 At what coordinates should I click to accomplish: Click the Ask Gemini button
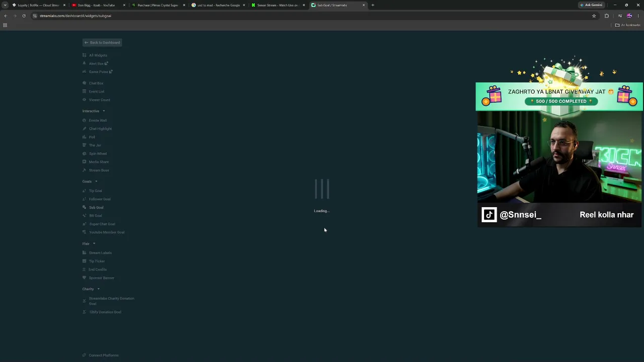(x=591, y=5)
